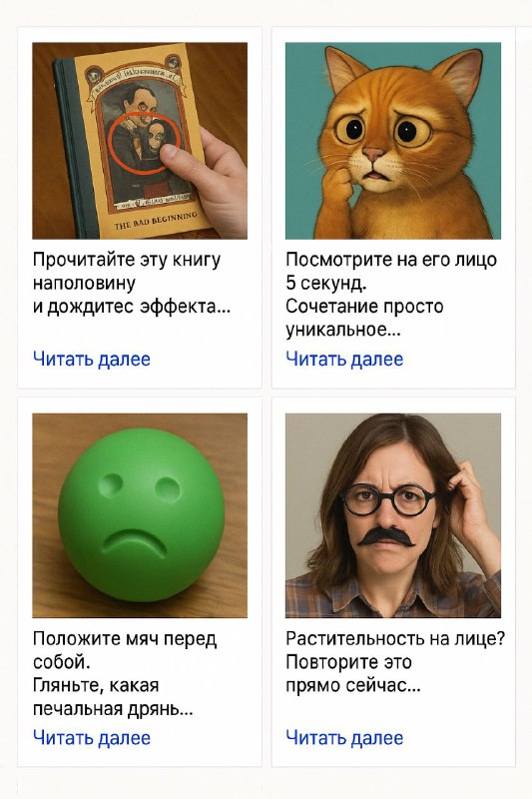Click 'THE BAD BEGINNING' title on the cover
This screenshot has width=532, height=799.
click(156, 221)
